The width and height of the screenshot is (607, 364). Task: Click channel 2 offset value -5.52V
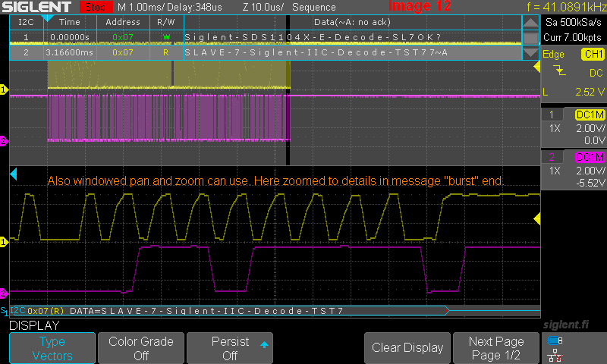click(x=590, y=183)
